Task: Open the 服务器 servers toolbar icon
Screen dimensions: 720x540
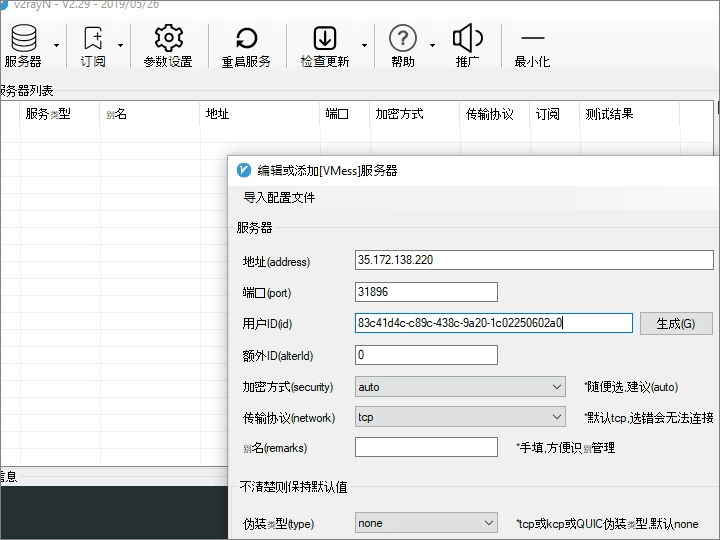Action: tap(24, 39)
